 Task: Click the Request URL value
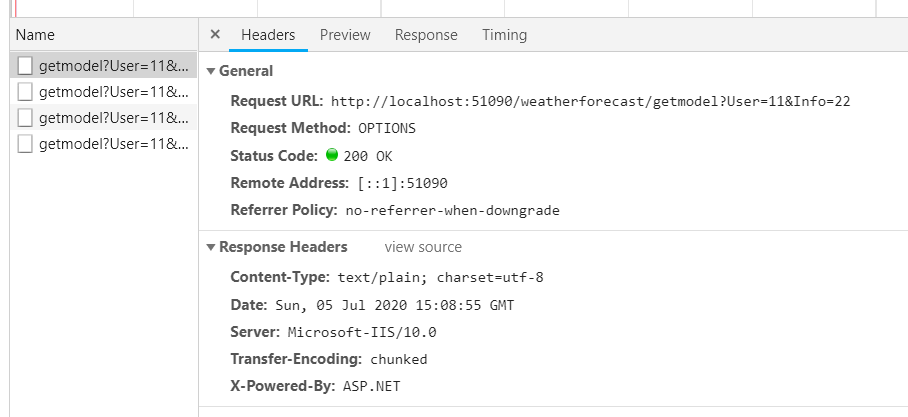[590, 102]
